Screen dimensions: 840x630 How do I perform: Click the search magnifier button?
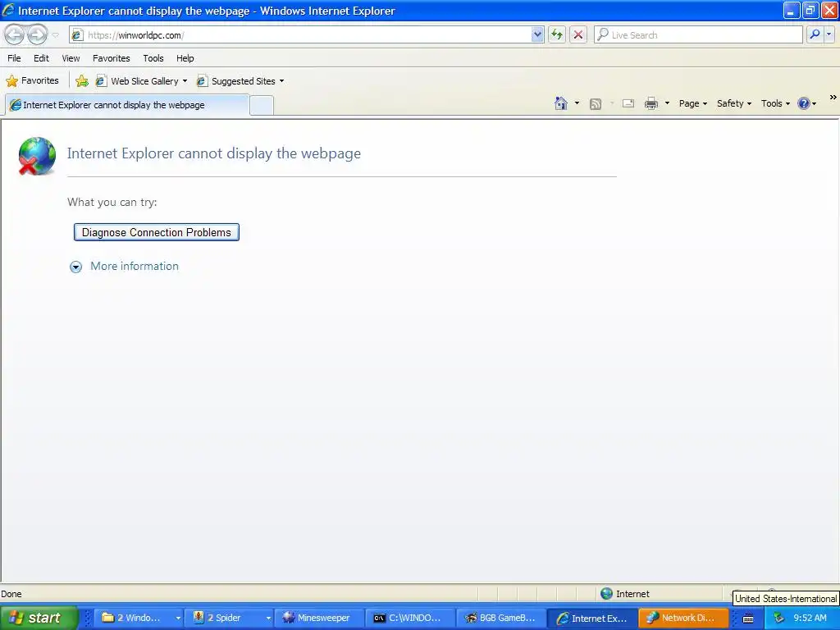point(815,34)
